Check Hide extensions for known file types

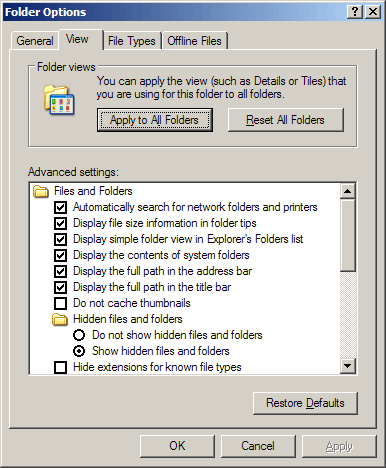tap(60, 367)
